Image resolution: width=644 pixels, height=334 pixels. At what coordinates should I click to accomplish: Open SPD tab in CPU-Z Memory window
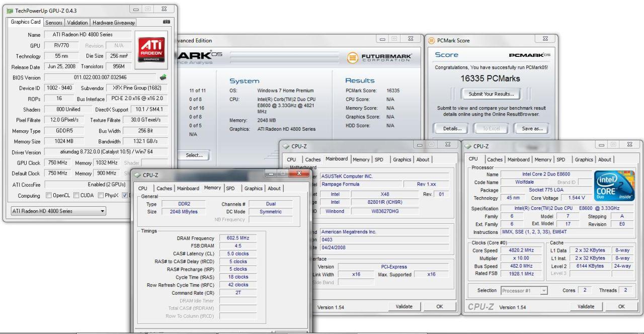click(x=230, y=188)
